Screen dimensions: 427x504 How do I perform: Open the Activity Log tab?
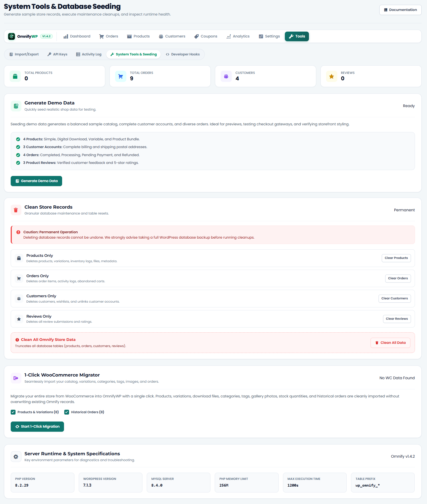click(89, 54)
